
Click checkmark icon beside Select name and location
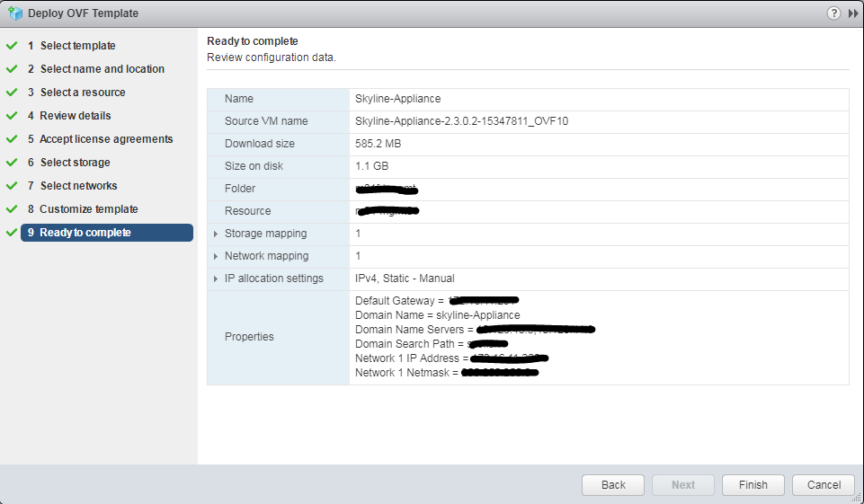[12, 69]
